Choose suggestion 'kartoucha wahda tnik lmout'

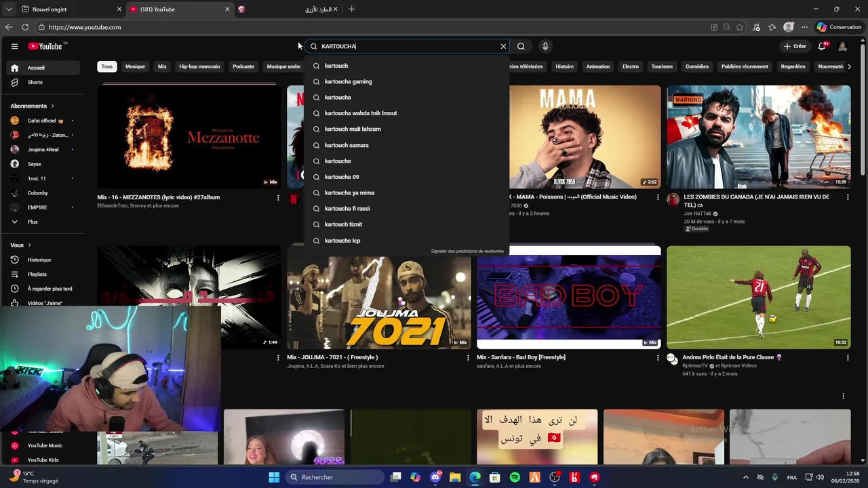click(x=407, y=113)
